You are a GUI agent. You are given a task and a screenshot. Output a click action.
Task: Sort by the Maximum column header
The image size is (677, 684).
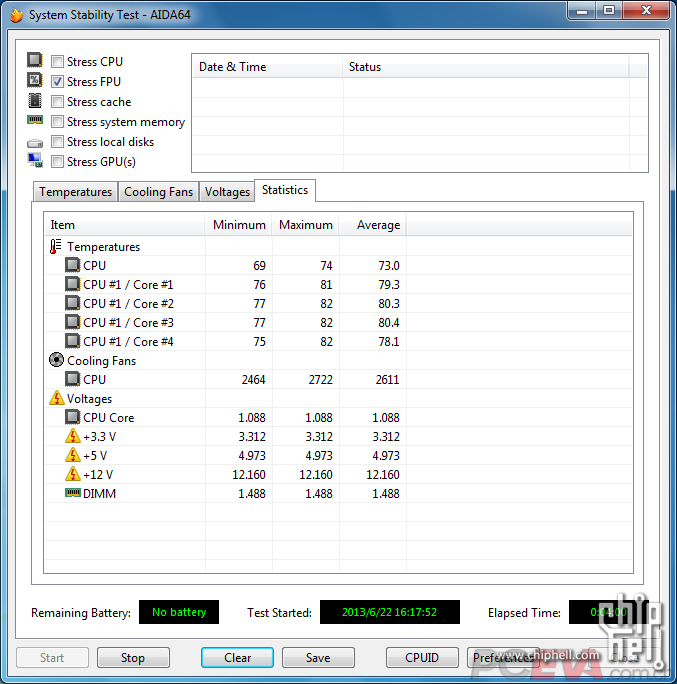pos(305,225)
